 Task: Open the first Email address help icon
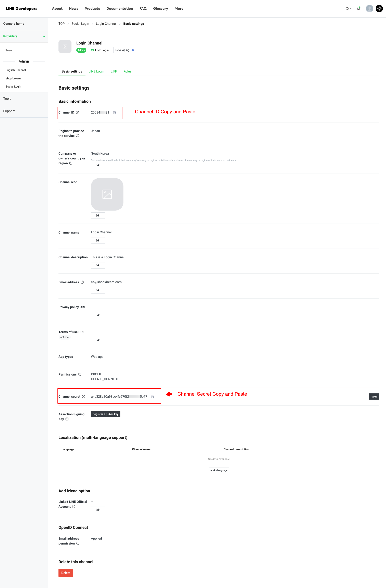coord(82,282)
